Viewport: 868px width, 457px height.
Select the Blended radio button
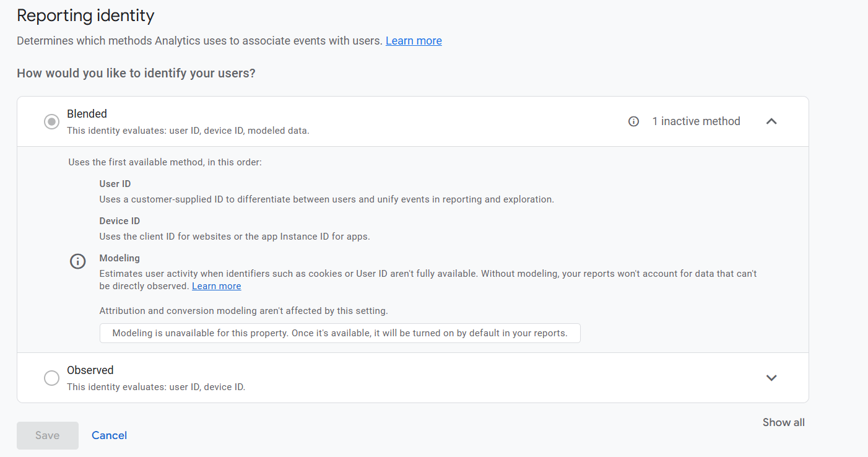coord(51,121)
